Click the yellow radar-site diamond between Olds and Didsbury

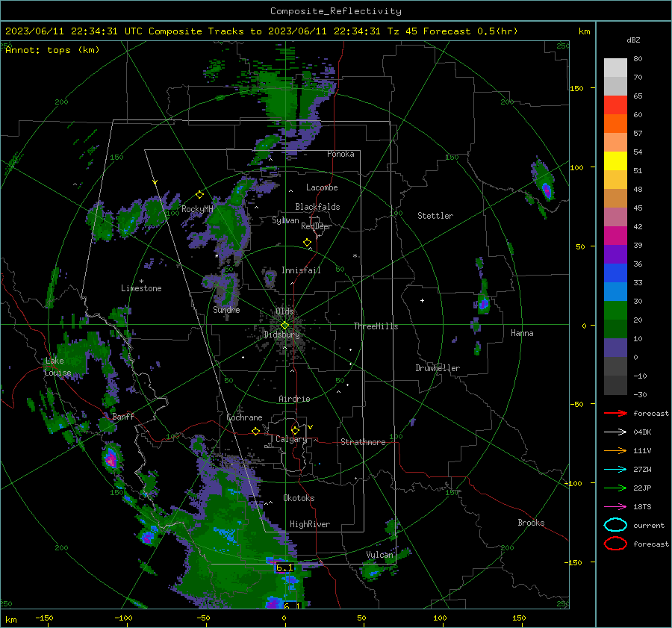coord(284,326)
